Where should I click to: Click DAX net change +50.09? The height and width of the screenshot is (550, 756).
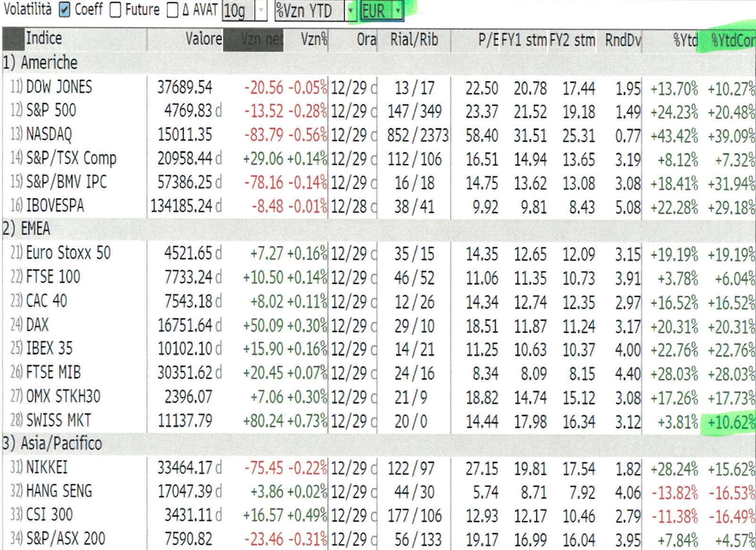click(263, 325)
